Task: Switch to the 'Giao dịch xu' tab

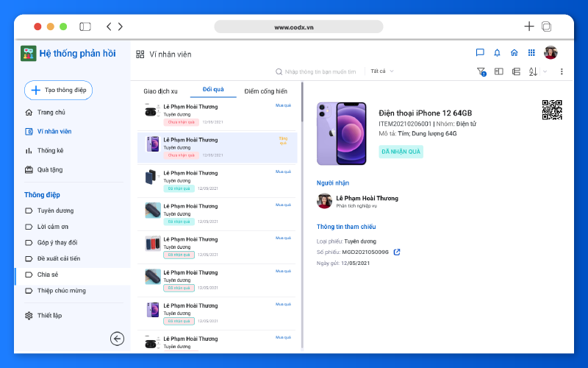Action: [x=160, y=91]
